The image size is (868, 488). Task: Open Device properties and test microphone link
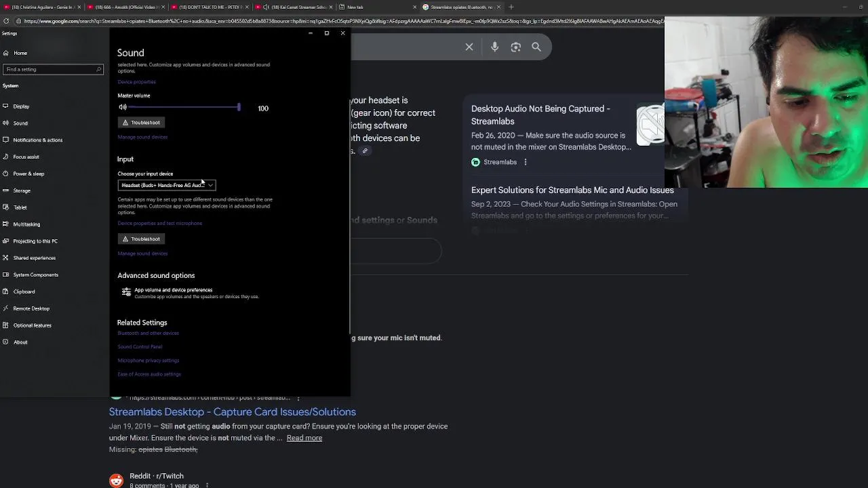click(159, 223)
